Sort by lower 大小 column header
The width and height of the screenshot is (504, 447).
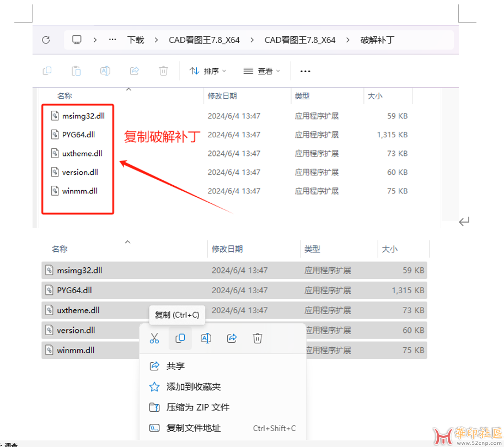[x=389, y=249]
